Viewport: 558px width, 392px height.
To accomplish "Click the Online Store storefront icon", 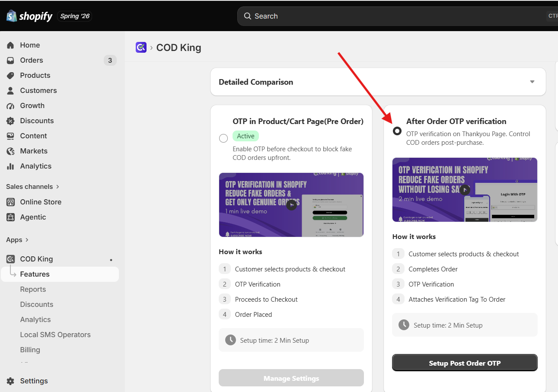I will click(x=11, y=202).
